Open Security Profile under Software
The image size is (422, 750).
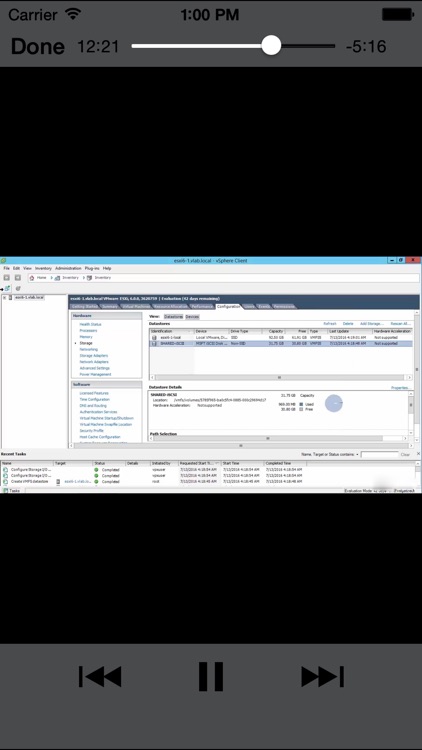(91, 430)
